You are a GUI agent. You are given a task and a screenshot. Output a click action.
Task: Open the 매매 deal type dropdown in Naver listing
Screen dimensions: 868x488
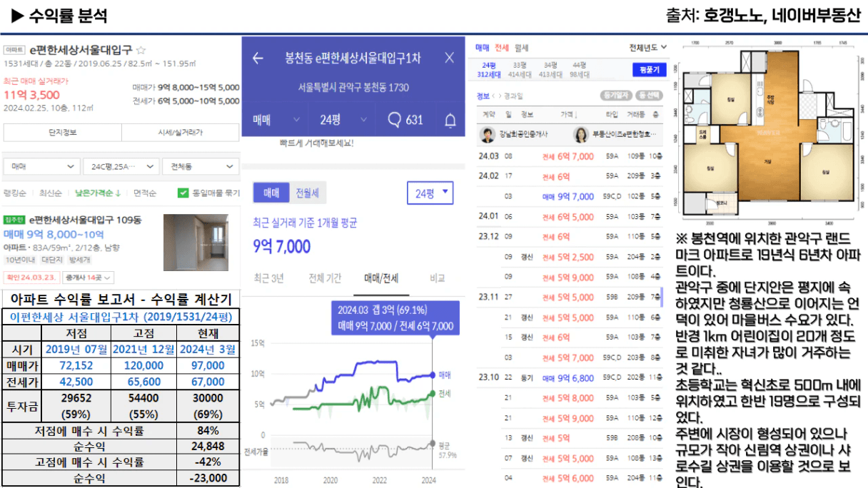click(42, 166)
